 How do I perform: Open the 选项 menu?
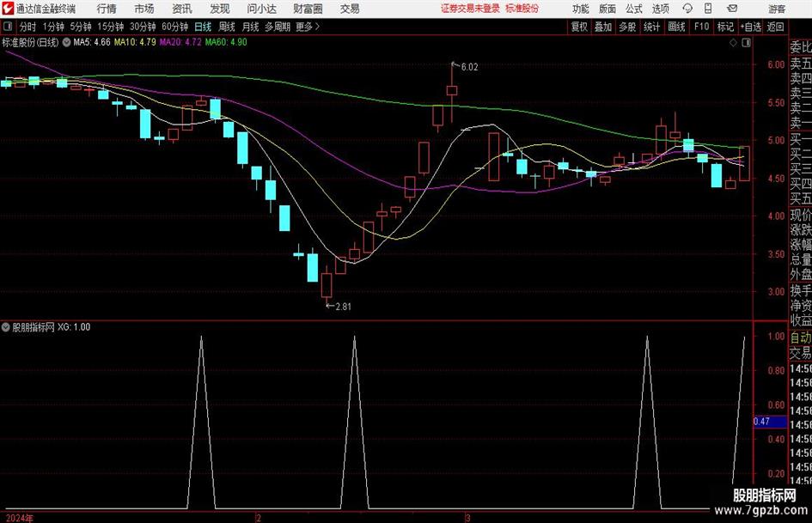click(660, 9)
